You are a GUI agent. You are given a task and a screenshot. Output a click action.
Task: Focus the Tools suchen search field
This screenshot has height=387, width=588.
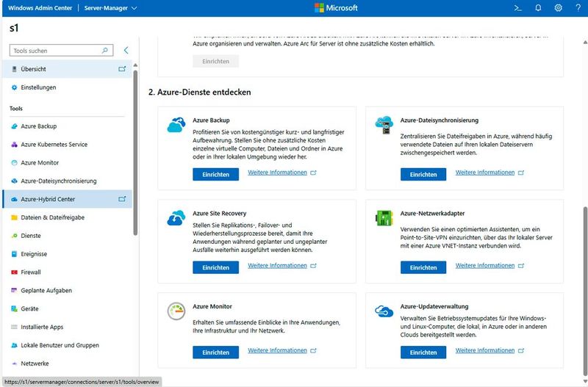click(61, 50)
